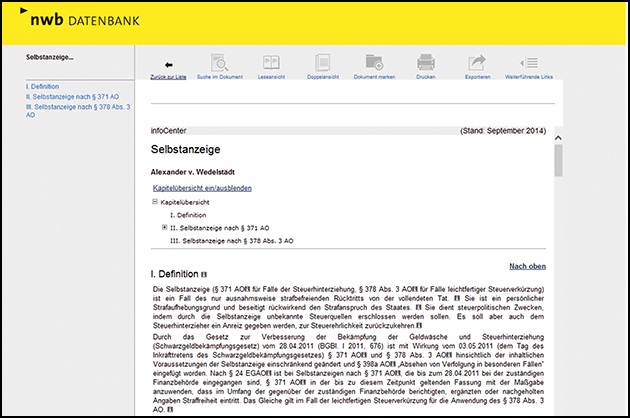Export document via Exportieren icon
This screenshot has width=630, height=418.
click(x=477, y=62)
